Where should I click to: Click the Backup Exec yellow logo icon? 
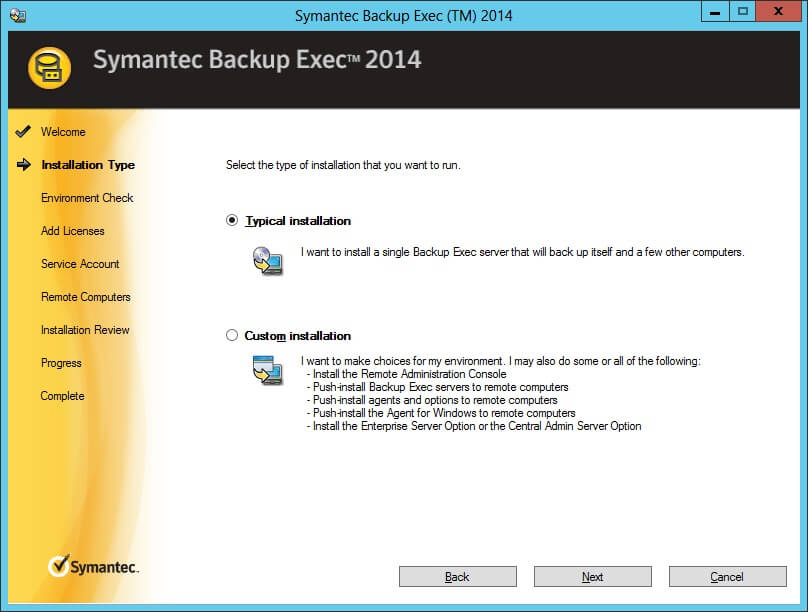tap(49, 68)
